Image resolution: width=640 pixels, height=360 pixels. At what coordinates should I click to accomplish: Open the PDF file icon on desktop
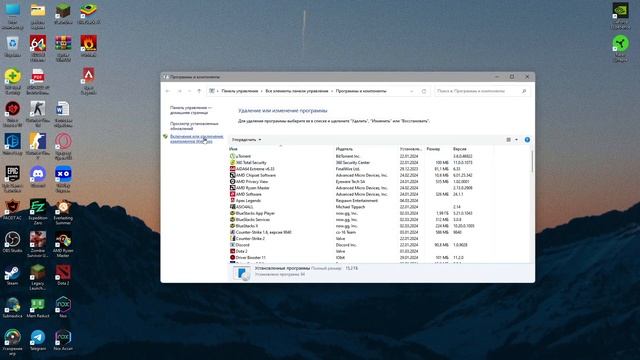[38, 81]
